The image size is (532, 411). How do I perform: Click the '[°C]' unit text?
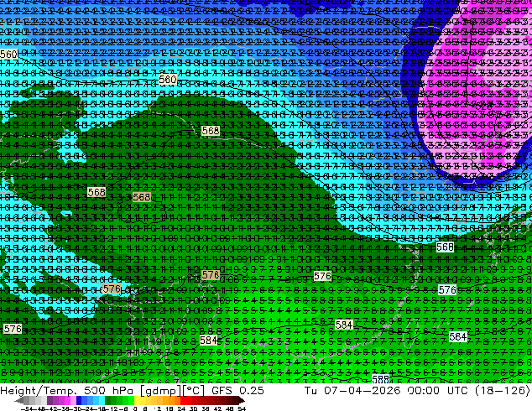pos(194,391)
